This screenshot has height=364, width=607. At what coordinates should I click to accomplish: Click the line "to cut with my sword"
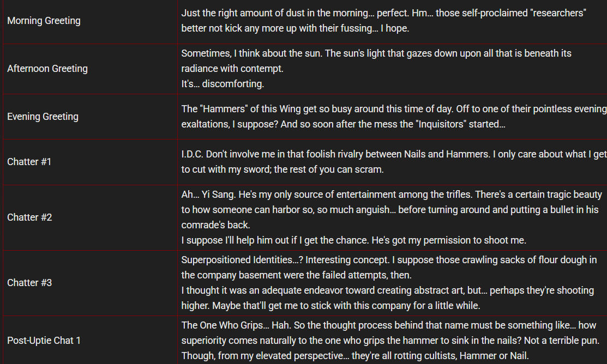click(283, 169)
